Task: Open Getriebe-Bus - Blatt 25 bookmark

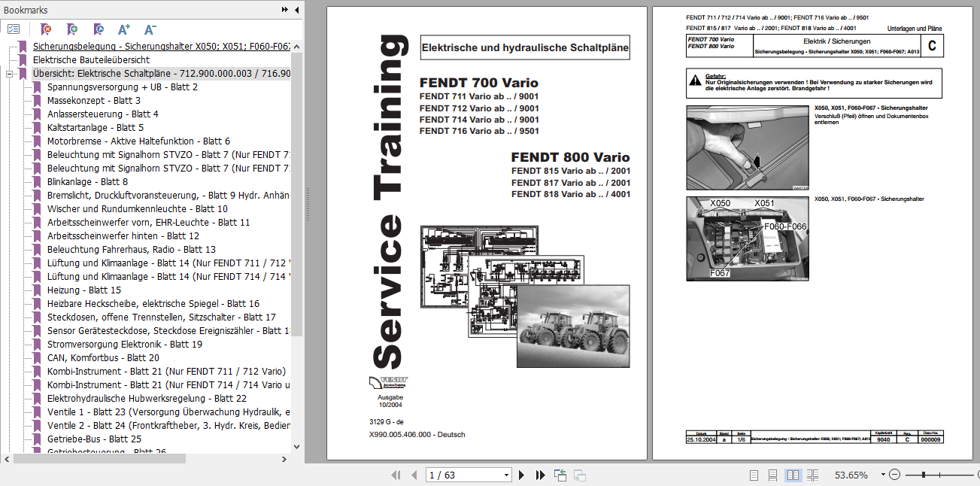Action: [94, 439]
